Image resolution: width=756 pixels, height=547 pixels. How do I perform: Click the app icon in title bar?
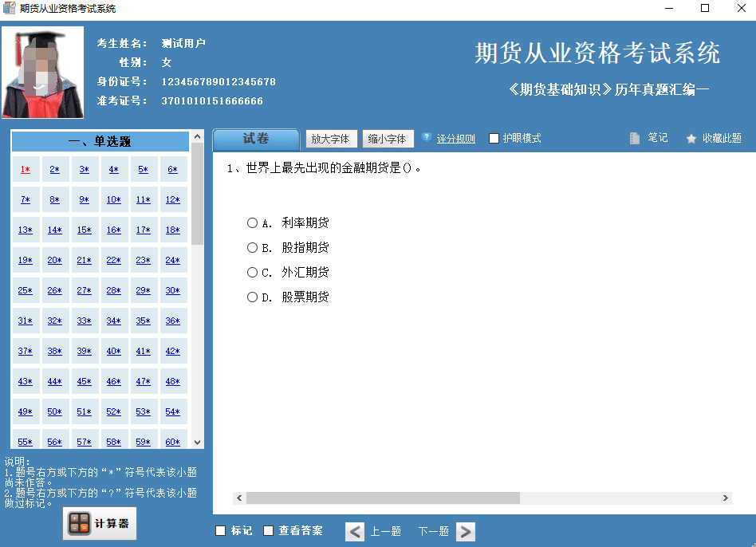[9, 8]
